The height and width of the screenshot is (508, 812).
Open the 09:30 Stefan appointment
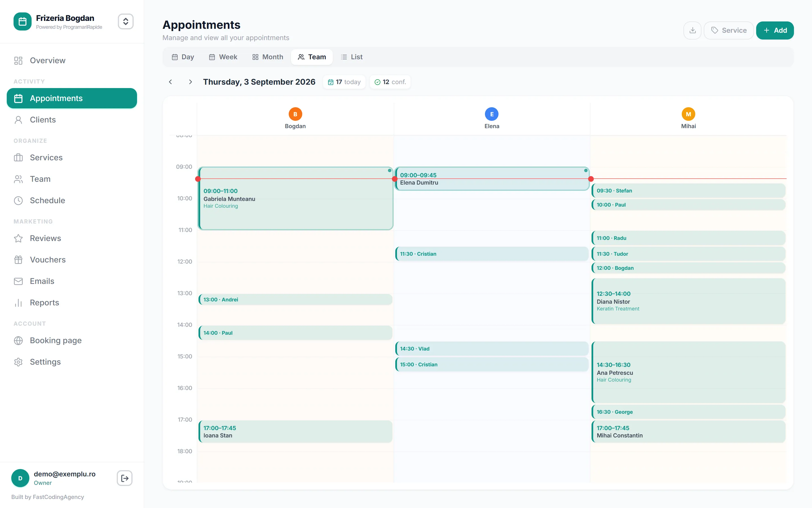coord(688,190)
